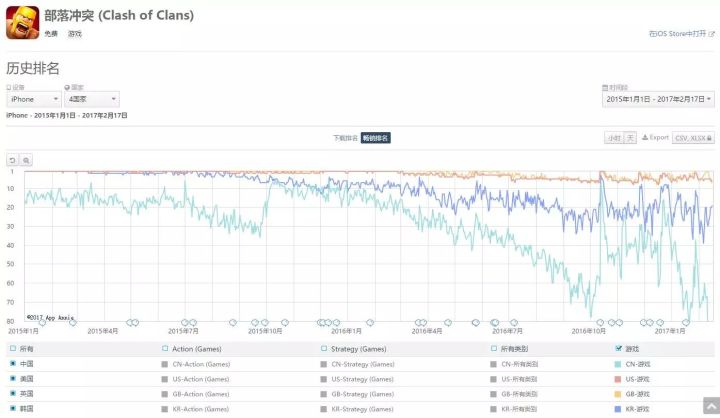The height and width of the screenshot is (418, 720).
Task: Select the CN-所有类别 legend label
Action: click(x=519, y=364)
